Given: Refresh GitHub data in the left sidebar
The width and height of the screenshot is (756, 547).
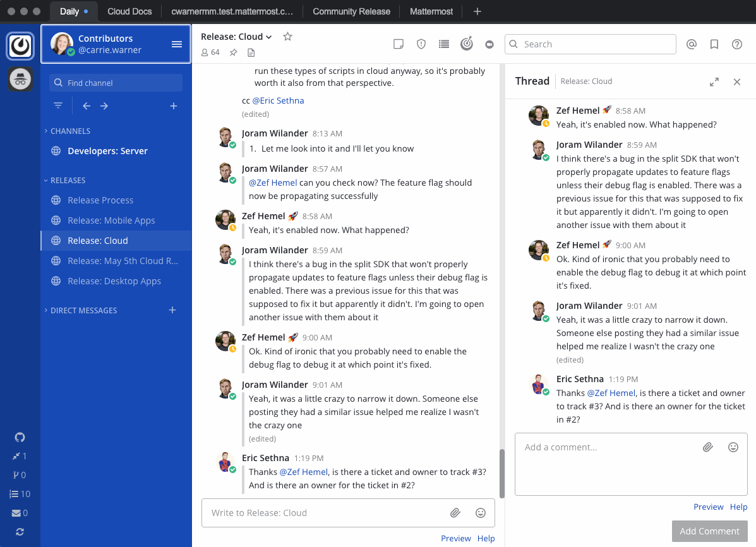Looking at the screenshot, I should [20, 532].
